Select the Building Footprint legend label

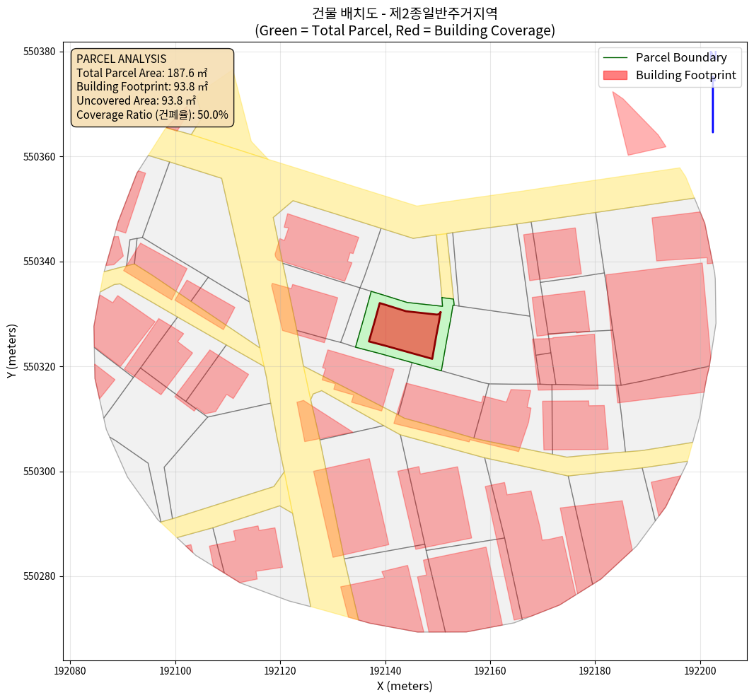(686, 76)
